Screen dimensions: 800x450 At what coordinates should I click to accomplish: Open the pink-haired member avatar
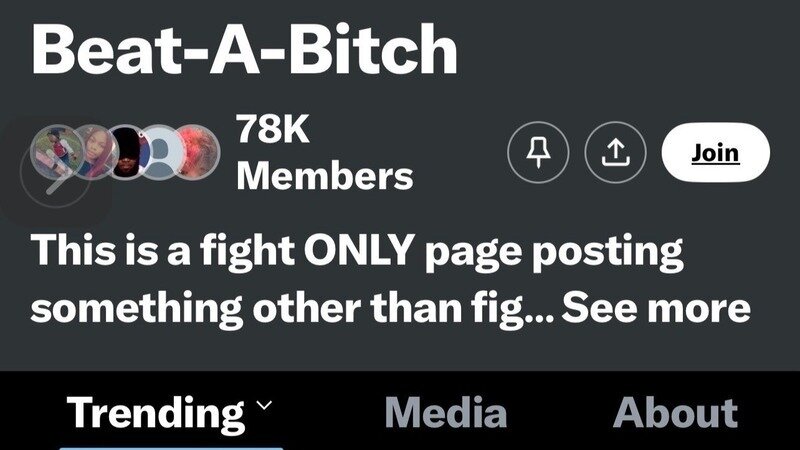click(94, 152)
